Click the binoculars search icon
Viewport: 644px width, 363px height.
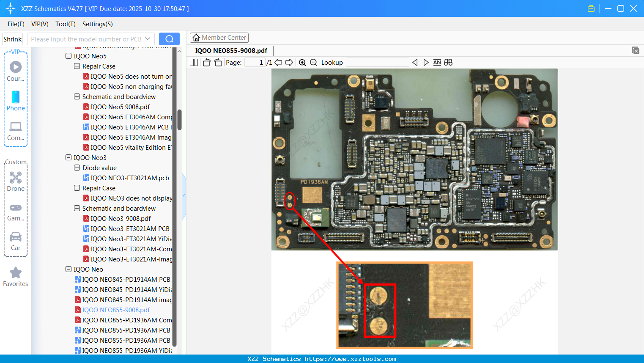(448, 63)
